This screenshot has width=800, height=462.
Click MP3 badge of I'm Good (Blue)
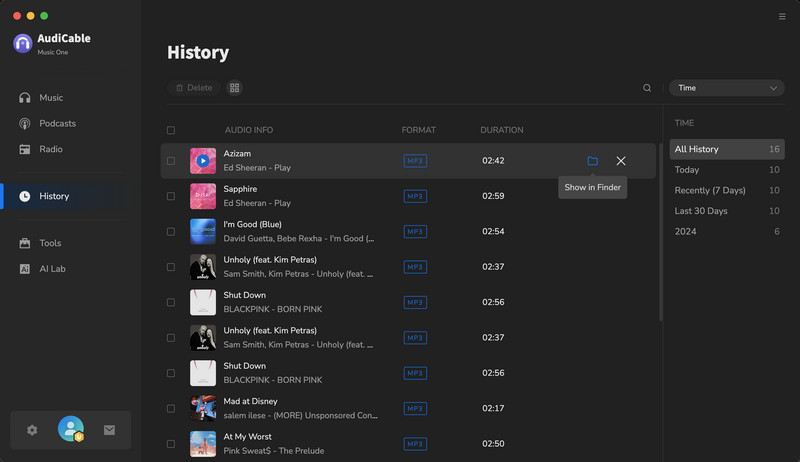(415, 232)
